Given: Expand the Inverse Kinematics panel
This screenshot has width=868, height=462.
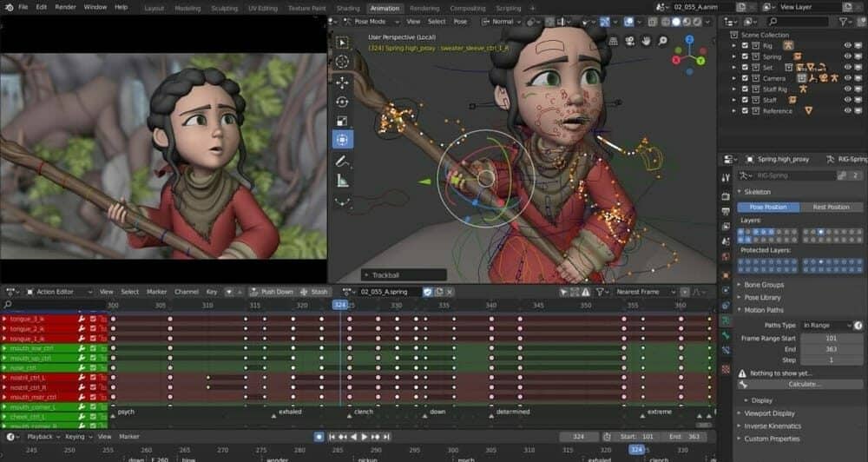Looking at the screenshot, I should coord(772,426).
